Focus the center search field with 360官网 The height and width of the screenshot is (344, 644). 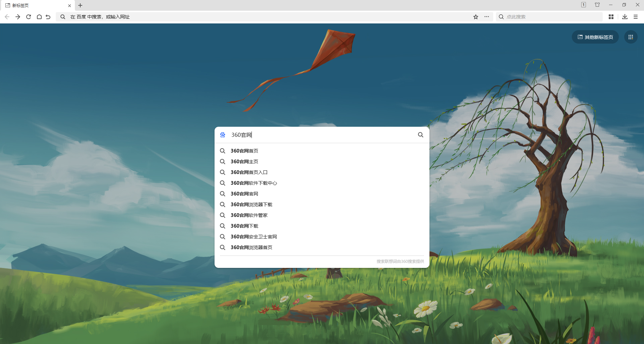pyautogui.click(x=322, y=135)
